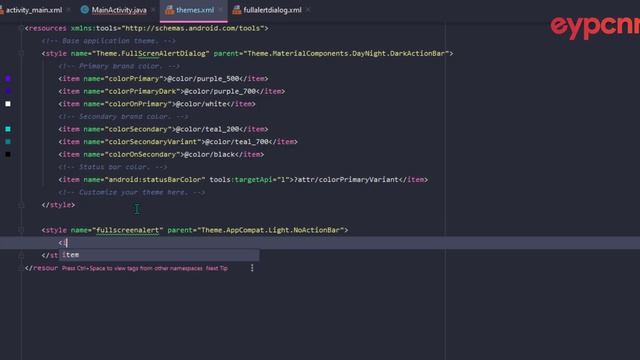Select the themes.xml editor tab

195,10
